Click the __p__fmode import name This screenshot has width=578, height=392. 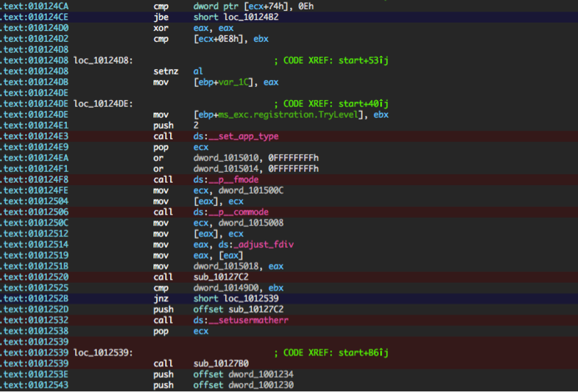pyautogui.click(x=233, y=180)
